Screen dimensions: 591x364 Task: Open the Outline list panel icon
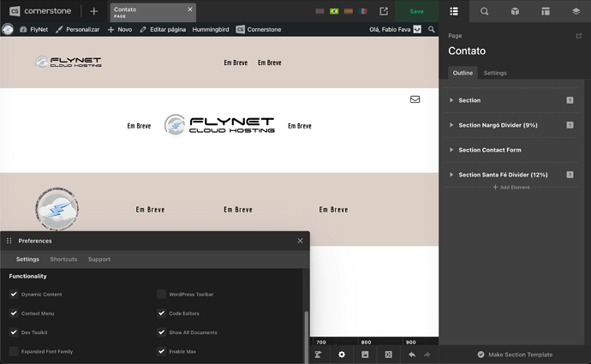click(x=454, y=11)
